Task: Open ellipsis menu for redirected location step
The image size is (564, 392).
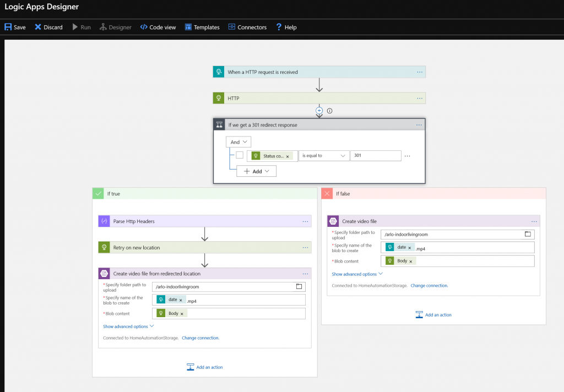Action: click(x=305, y=274)
